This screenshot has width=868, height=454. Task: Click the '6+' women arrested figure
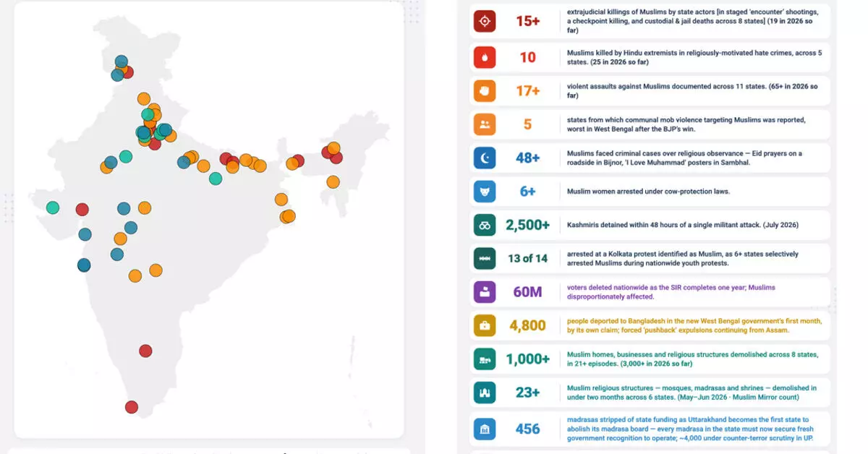click(x=528, y=192)
